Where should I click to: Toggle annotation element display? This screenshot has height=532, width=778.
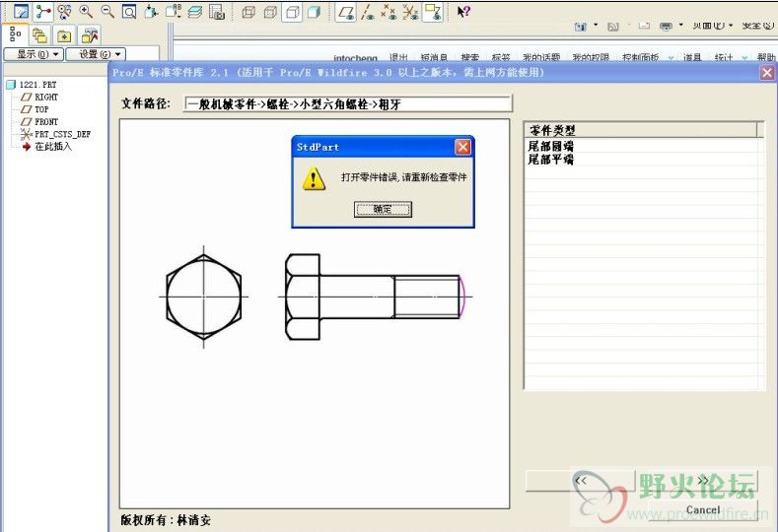click(x=432, y=12)
